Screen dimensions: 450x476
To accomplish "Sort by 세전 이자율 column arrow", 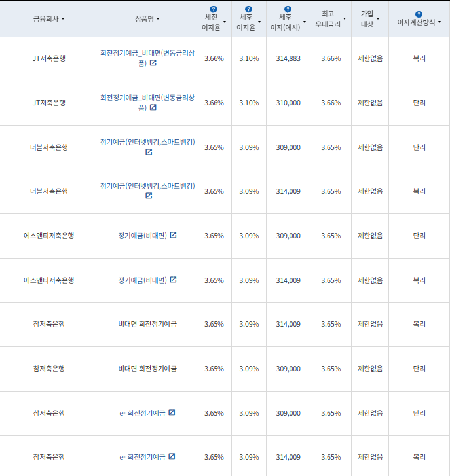I will tap(225, 22).
